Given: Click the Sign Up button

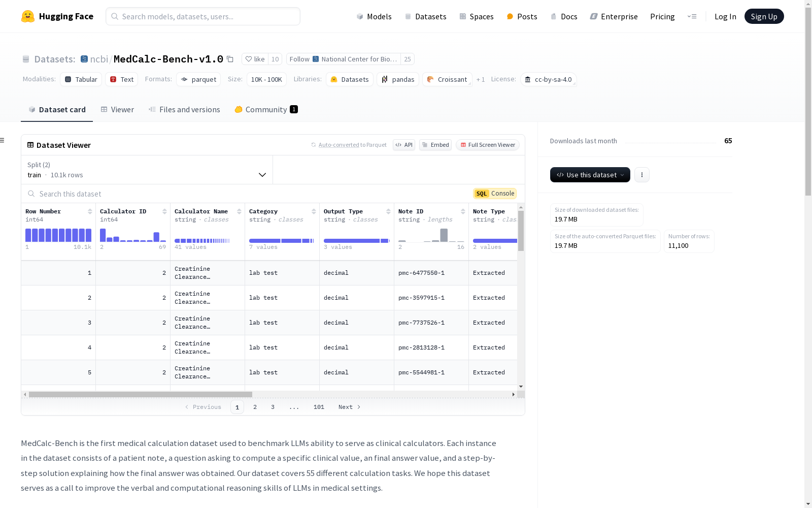Looking at the screenshot, I should [764, 16].
